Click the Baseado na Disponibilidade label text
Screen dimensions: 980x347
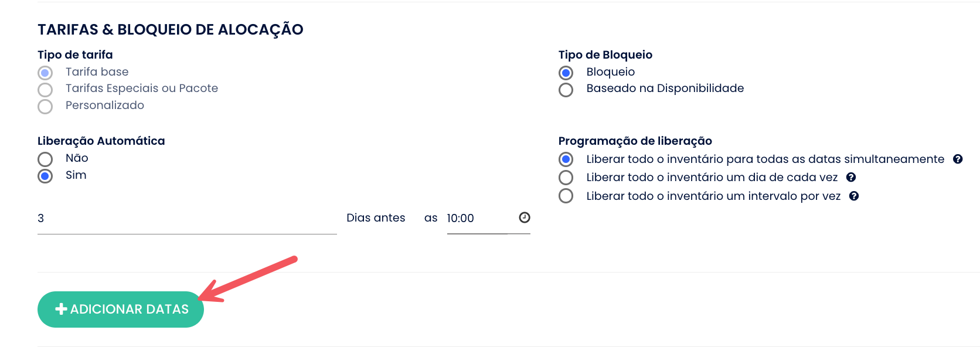(x=665, y=89)
